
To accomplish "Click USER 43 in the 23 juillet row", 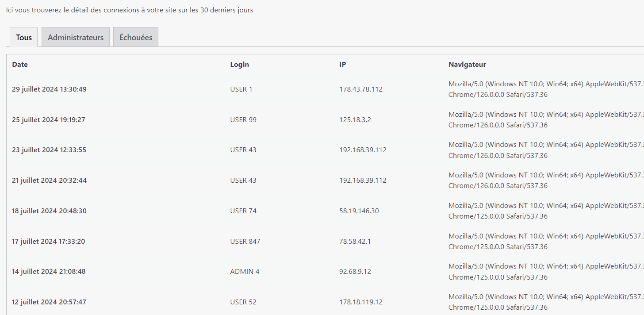I will [x=243, y=150].
